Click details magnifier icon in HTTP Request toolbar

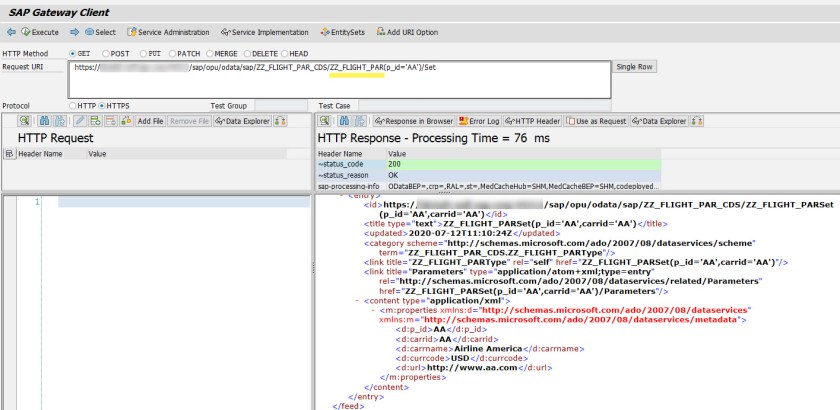[x=25, y=121]
